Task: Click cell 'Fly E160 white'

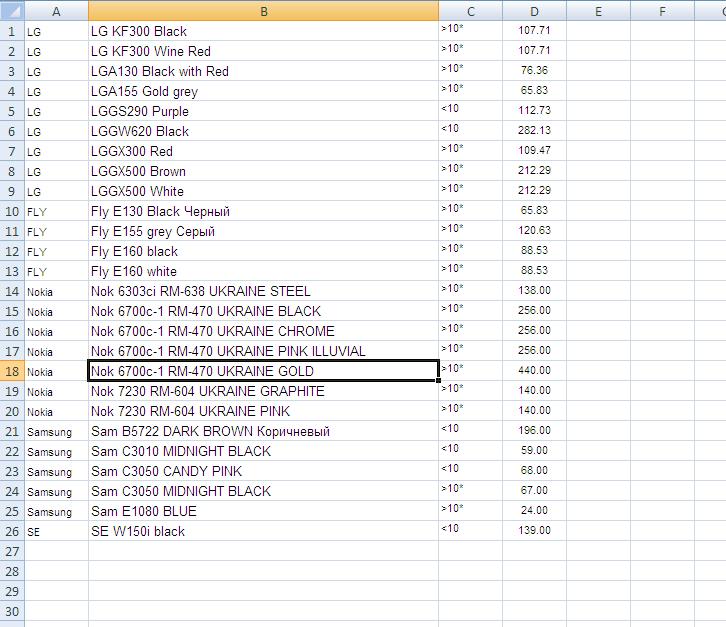Action: 263,271
